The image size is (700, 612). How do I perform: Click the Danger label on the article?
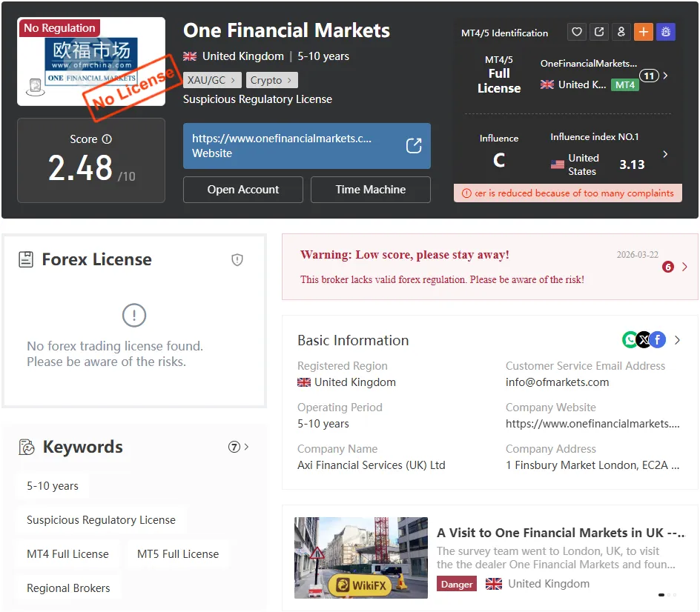coord(457,584)
